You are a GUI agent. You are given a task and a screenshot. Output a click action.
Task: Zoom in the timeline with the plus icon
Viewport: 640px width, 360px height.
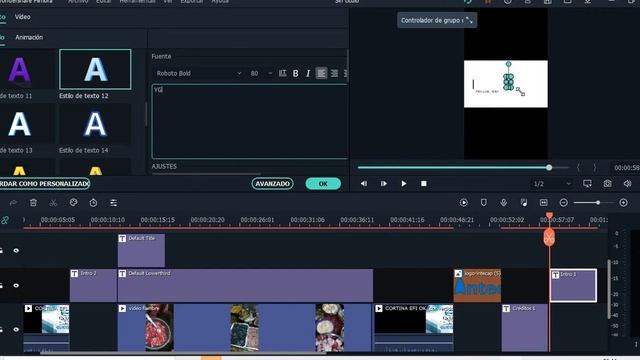click(x=623, y=202)
